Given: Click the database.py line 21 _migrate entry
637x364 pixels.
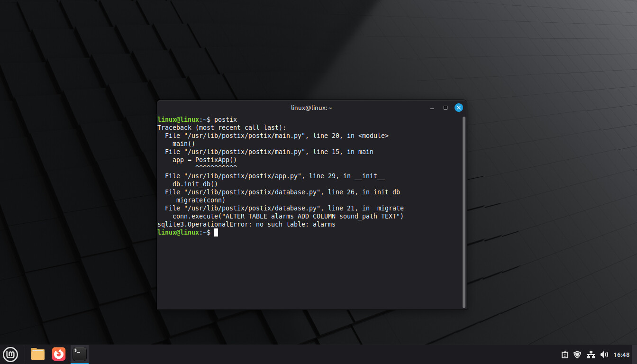Looking at the screenshot, I should point(284,208).
